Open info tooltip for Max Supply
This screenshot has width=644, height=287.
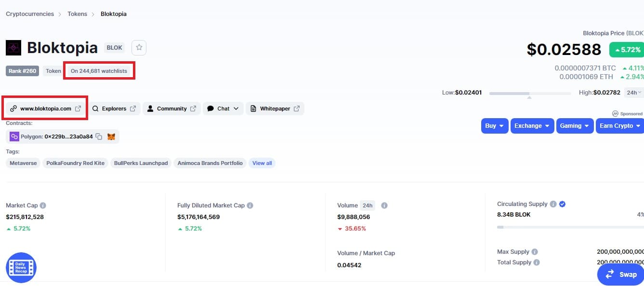tap(535, 252)
